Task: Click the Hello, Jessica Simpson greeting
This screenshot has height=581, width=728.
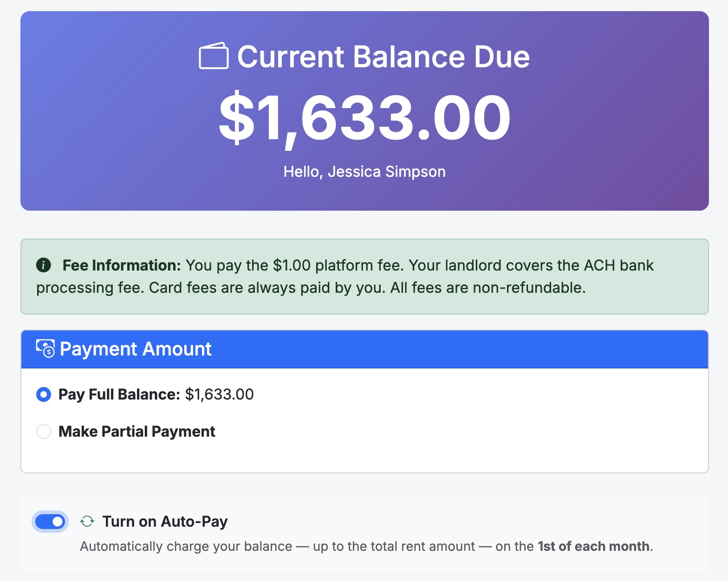Action: tap(364, 171)
